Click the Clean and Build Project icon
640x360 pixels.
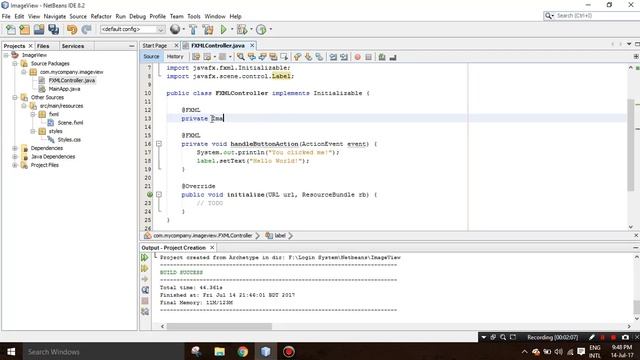(x=207, y=29)
